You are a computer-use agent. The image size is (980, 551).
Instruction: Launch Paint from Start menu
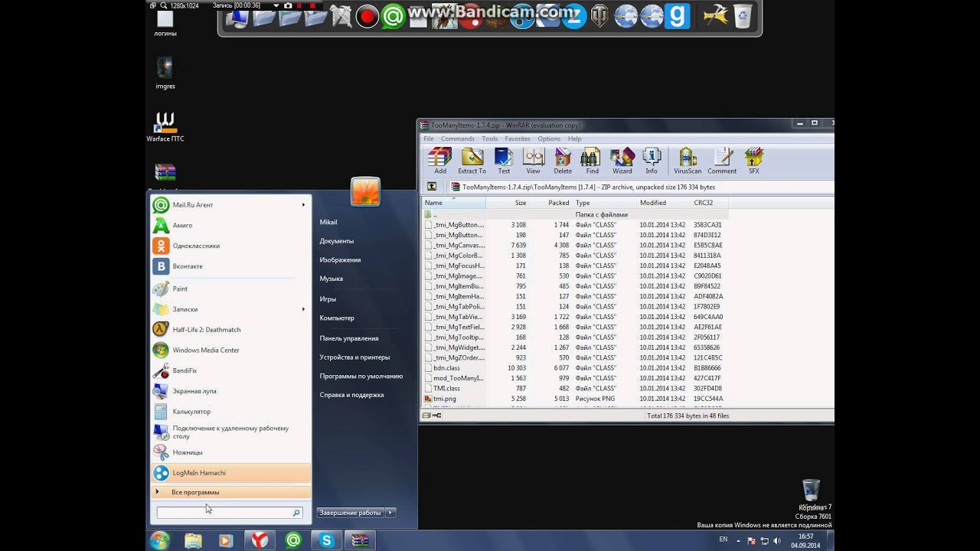coord(230,289)
